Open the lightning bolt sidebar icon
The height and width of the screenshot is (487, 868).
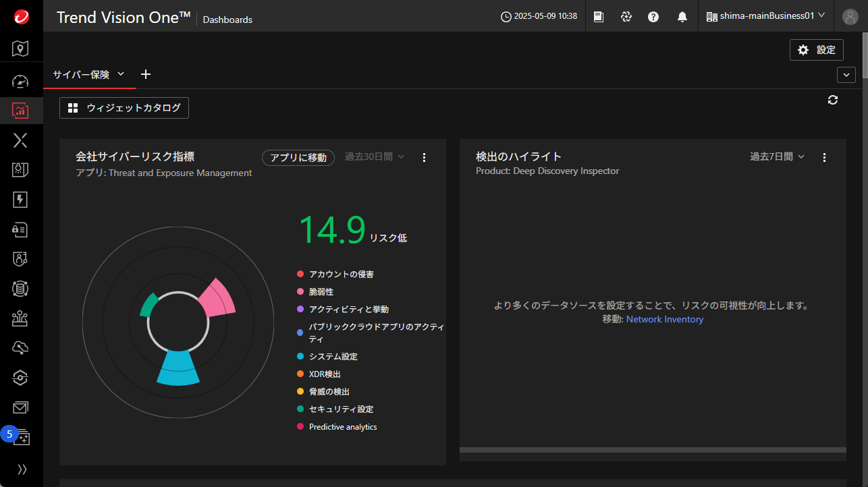21,199
